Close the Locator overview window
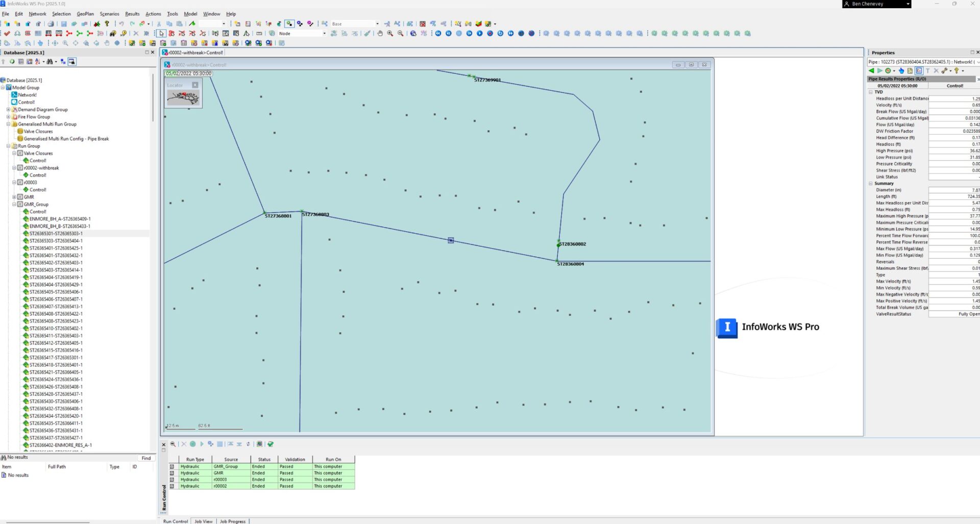Viewport: 980px width, 524px height. coord(195,85)
